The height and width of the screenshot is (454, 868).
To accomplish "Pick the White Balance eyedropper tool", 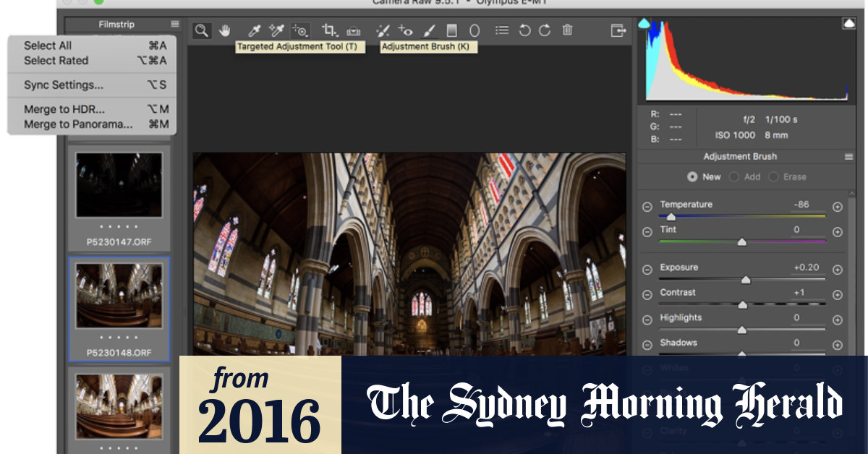I will click(254, 30).
